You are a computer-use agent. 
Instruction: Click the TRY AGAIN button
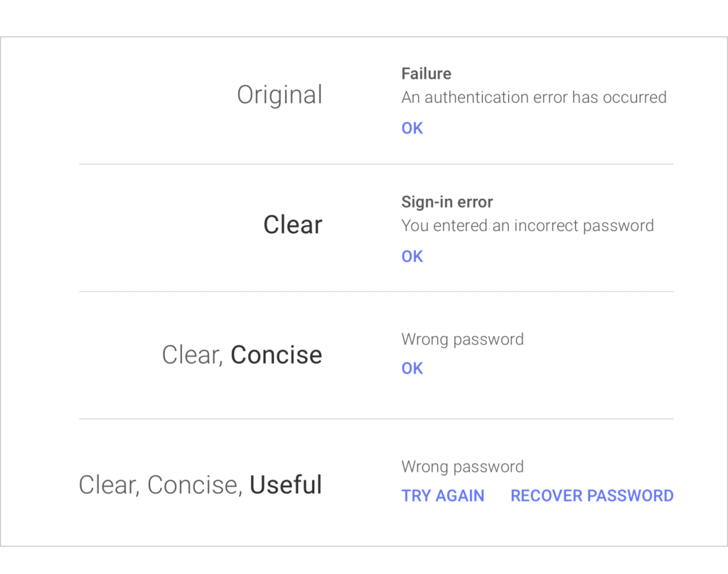point(443,496)
